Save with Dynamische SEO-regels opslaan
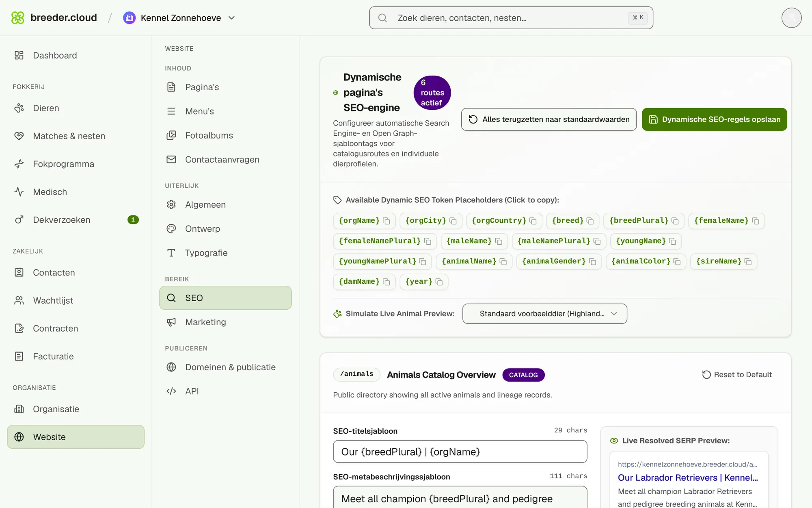The height and width of the screenshot is (508, 812). click(714, 119)
